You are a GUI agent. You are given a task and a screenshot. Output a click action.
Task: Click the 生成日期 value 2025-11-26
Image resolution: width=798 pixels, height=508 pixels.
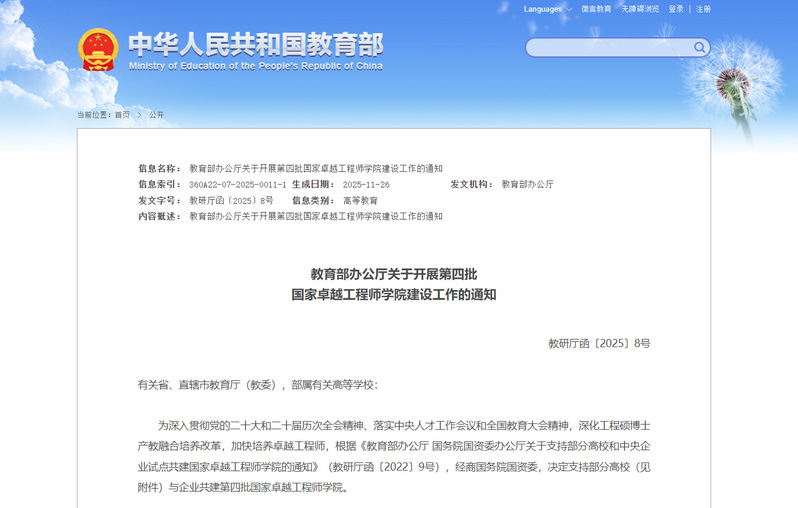pyautogui.click(x=366, y=185)
